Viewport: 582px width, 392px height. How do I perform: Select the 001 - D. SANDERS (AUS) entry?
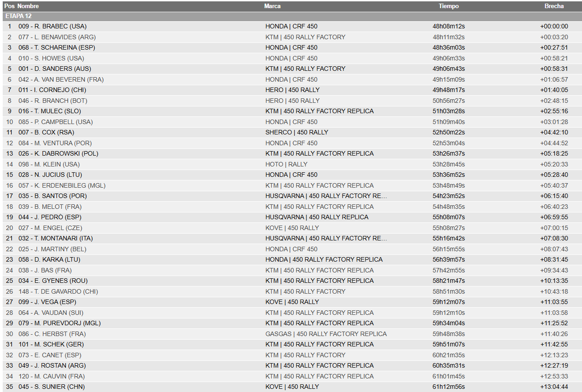click(x=55, y=69)
